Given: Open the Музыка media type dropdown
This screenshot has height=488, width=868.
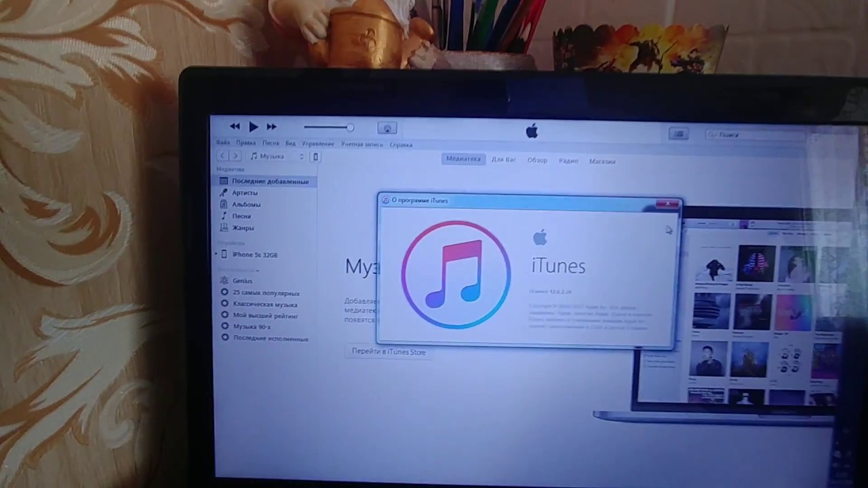Looking at the screenshot, I should [277, 156].
